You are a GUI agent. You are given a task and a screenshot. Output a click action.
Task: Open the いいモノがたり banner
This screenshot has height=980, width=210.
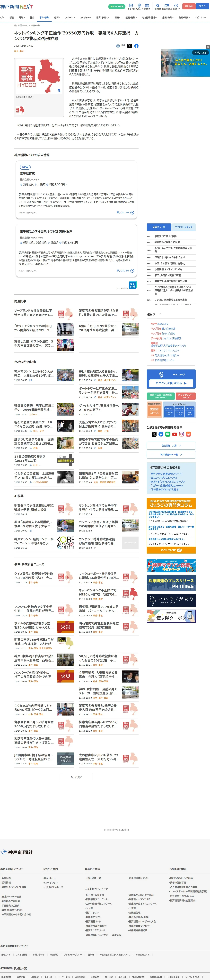171,600
